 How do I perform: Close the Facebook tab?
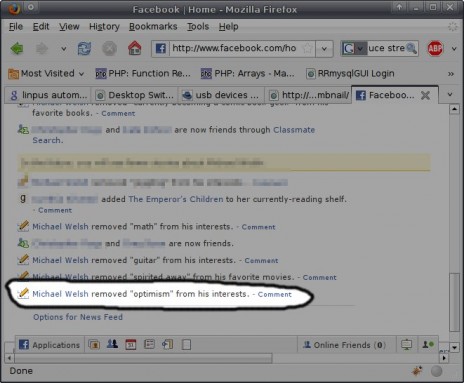coord(425,96)
